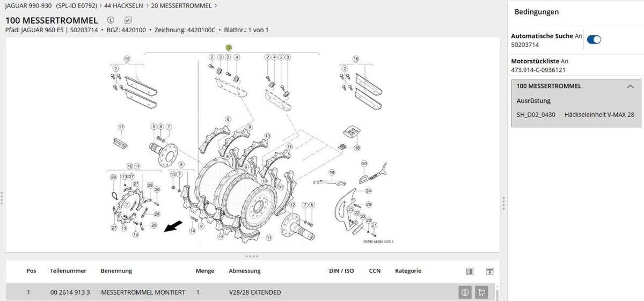Select callout 18 in the drawing
This screenshot has width=644, height=301.
point(357,148)
